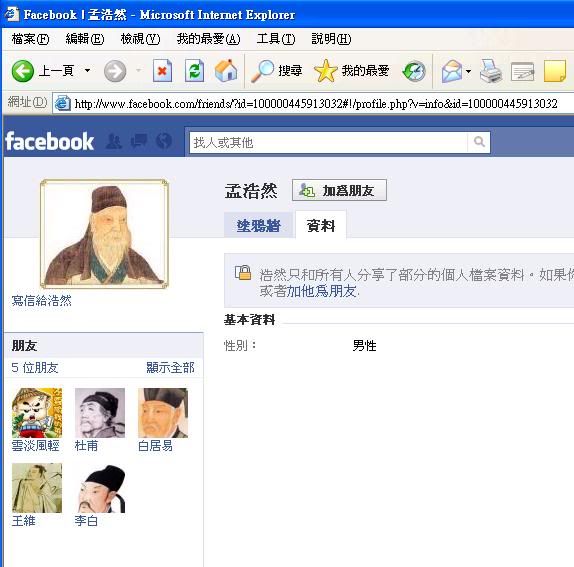The width and height of the screenshot is (574, 567).
Task: Open 李白 friend thumbnail
Action: click(100, 488)
